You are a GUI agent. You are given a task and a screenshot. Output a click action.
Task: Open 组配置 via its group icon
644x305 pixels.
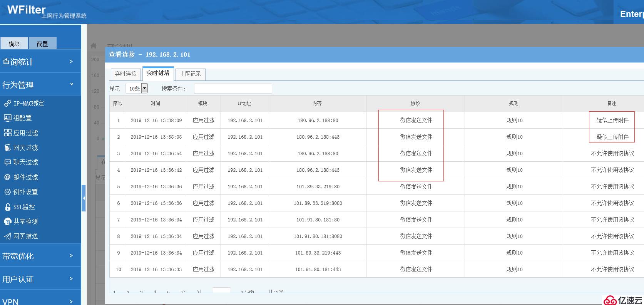pos(7,118)
